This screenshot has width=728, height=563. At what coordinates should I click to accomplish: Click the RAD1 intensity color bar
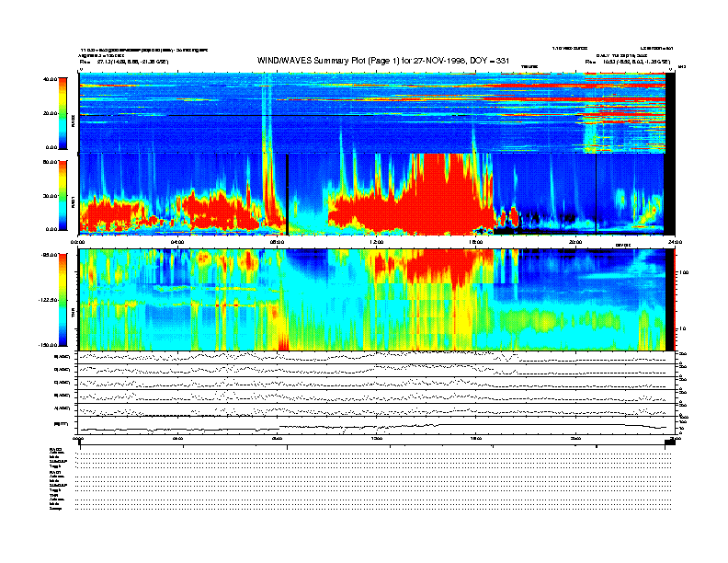coord(63,195)
